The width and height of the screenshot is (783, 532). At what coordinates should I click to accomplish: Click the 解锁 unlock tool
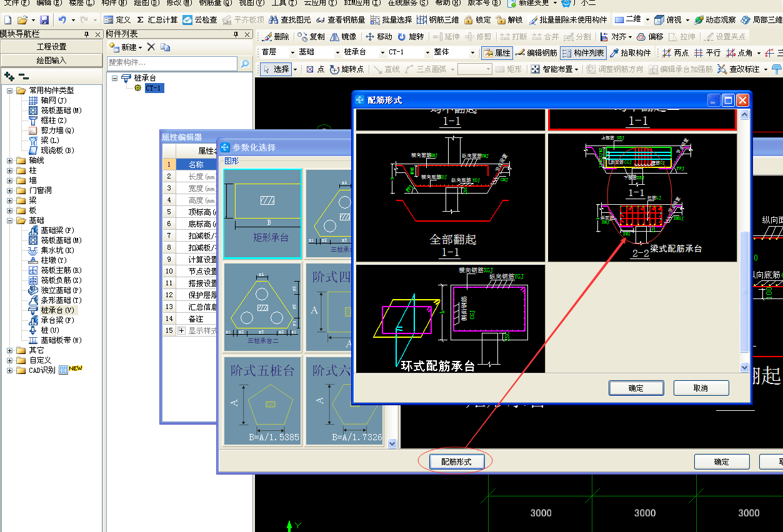(509, 20)
